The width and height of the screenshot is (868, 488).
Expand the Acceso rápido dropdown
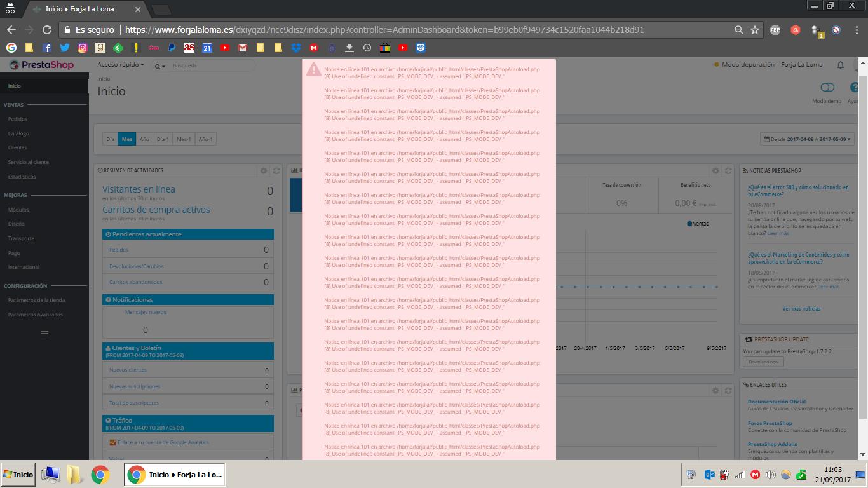click(121, 65)
